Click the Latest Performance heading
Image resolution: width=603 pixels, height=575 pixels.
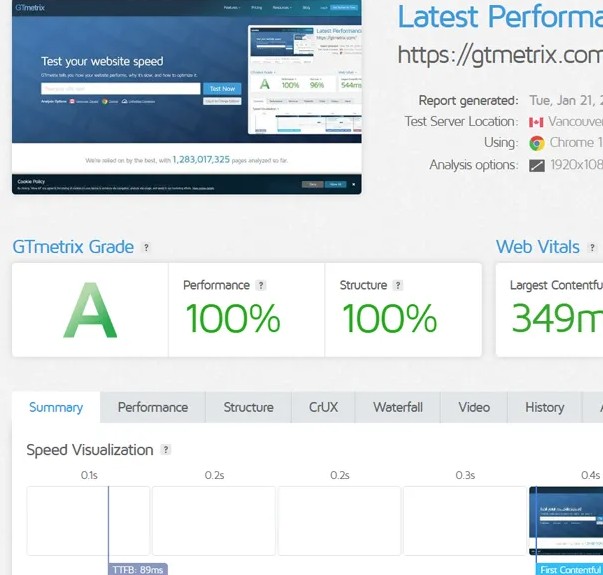coord(500,17)
